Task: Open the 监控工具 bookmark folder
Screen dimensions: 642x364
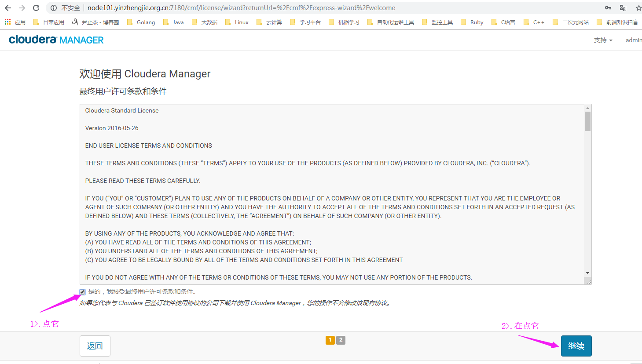Action: [x=437, y=22]
